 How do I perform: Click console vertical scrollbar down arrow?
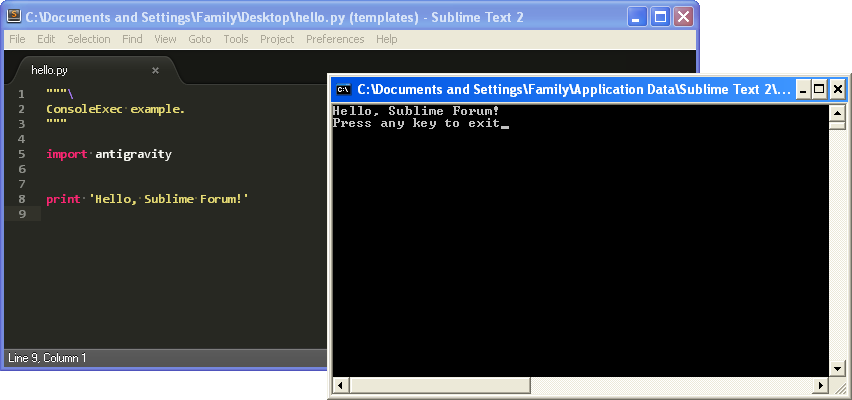point(837,368)
